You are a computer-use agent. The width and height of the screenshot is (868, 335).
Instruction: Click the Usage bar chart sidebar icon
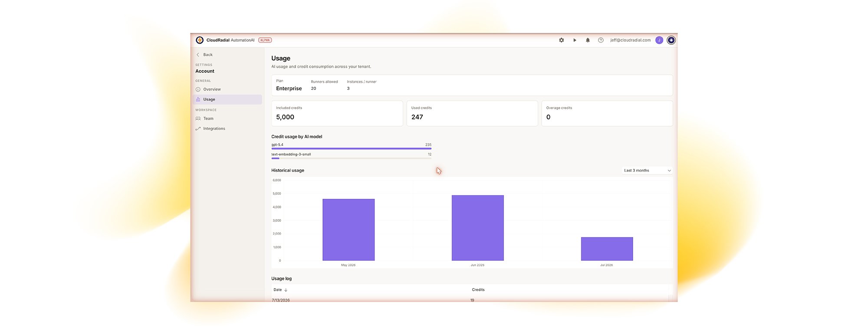tap(198, 99)
